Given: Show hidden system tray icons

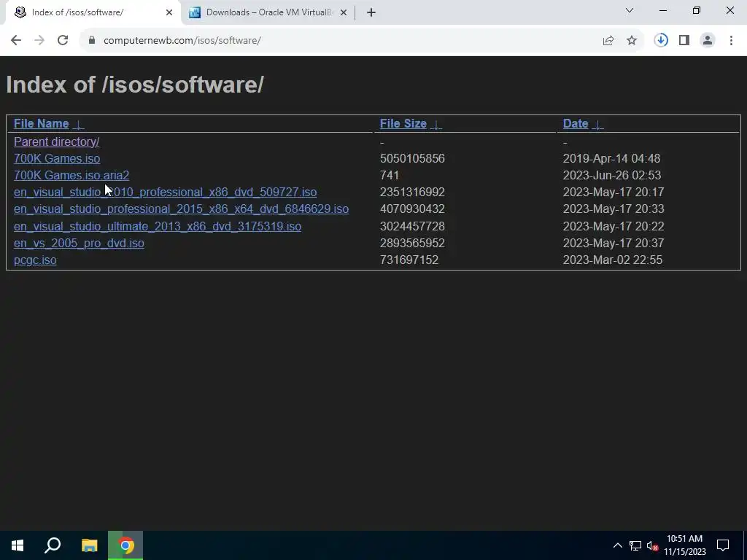Looking at the screenshot, I should [x=617, y=545].
